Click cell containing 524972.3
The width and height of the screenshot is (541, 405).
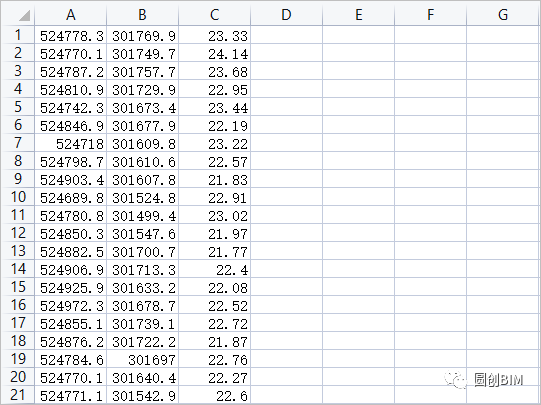(x=71, y=305)
